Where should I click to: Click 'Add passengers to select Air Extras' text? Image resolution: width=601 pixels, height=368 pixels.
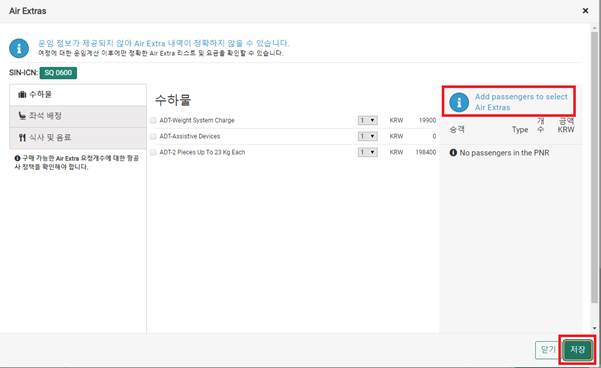tap(521, 102)
